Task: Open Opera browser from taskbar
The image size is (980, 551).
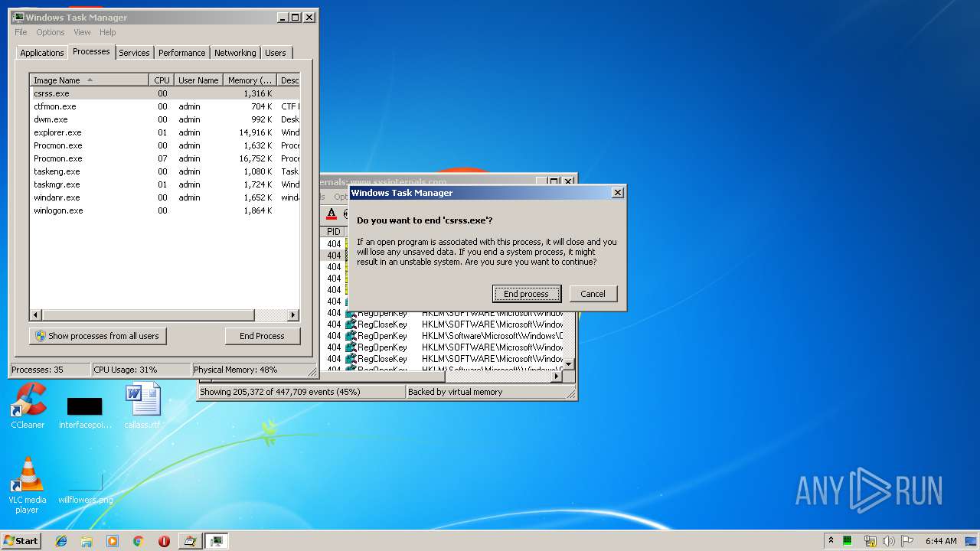Action: [164, 541]
